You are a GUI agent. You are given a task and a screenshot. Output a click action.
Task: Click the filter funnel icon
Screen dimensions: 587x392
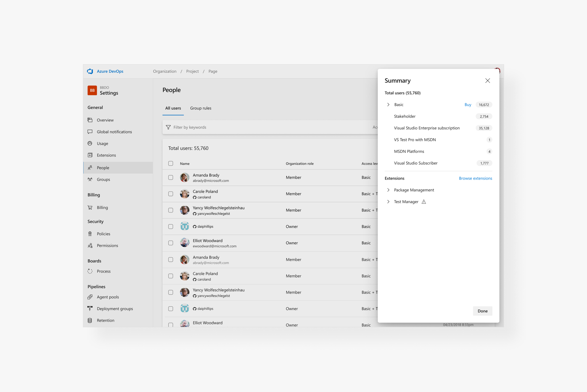[168, 127]
